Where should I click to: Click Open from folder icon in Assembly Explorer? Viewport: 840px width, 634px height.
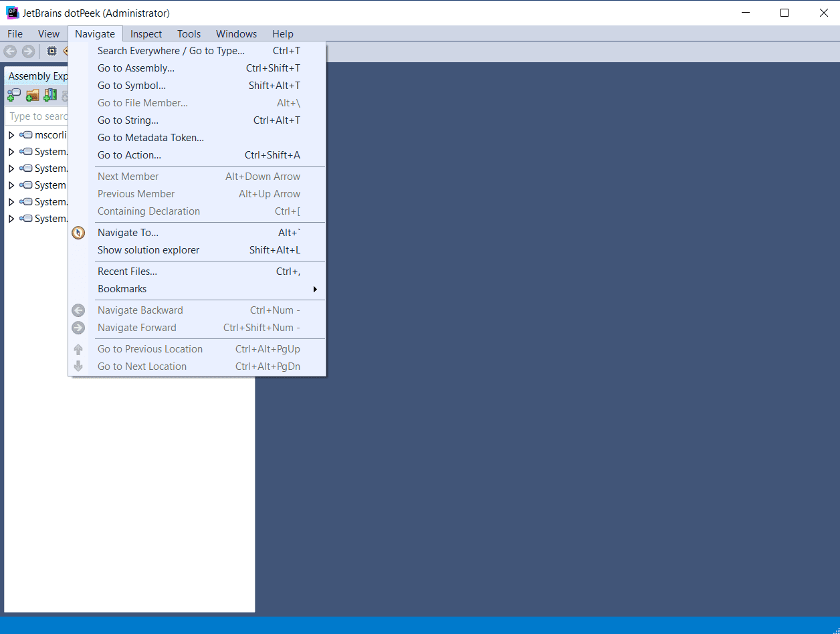click(x=32, y=96)
